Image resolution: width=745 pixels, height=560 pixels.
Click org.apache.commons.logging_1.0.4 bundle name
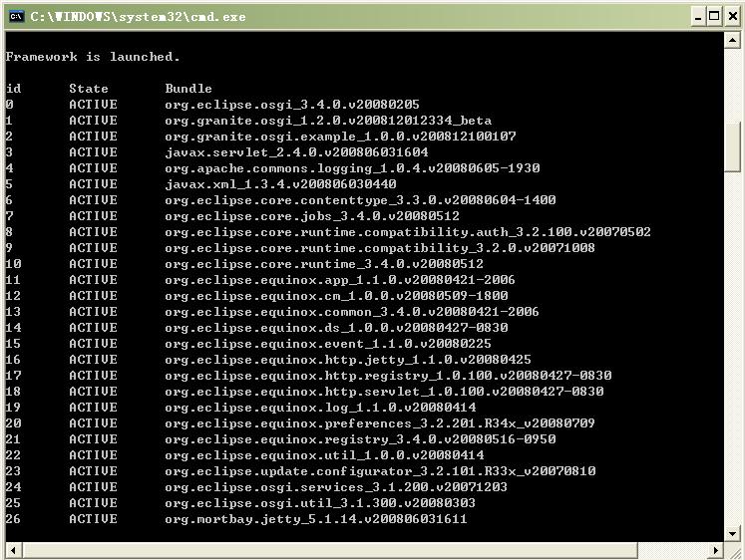352,168
